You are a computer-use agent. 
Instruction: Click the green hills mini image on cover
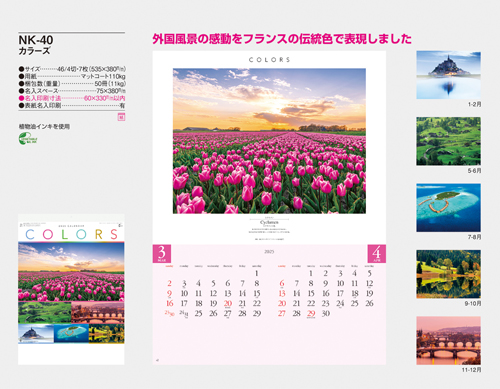pyautogui.click(x=45, y=312)
